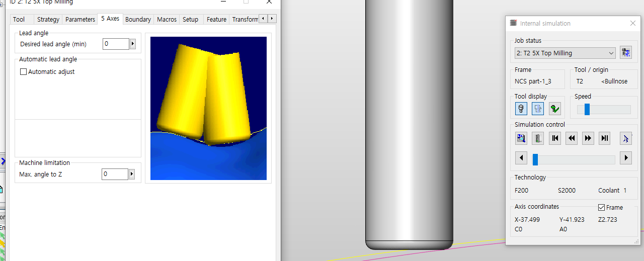Close the Internal simulation panel
Image resolution: width=644 pixels, height=261 pixels.
pyautogui.click(x=633, y=23)
